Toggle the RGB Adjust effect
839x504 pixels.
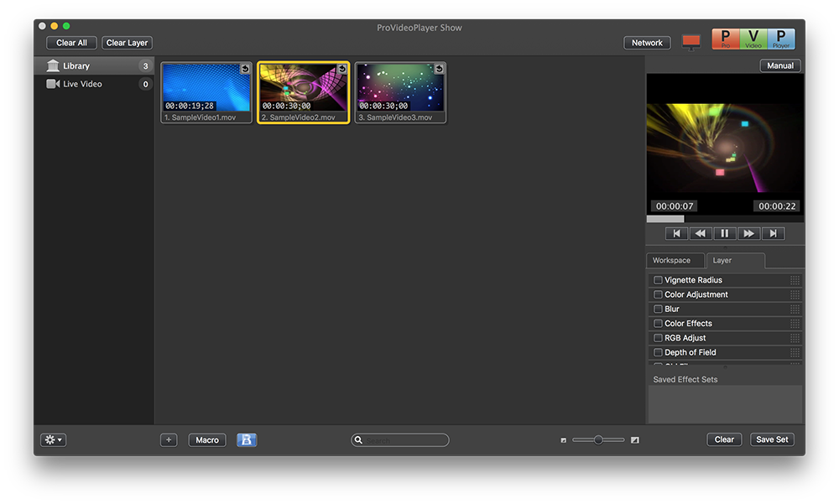pos(658,337)
